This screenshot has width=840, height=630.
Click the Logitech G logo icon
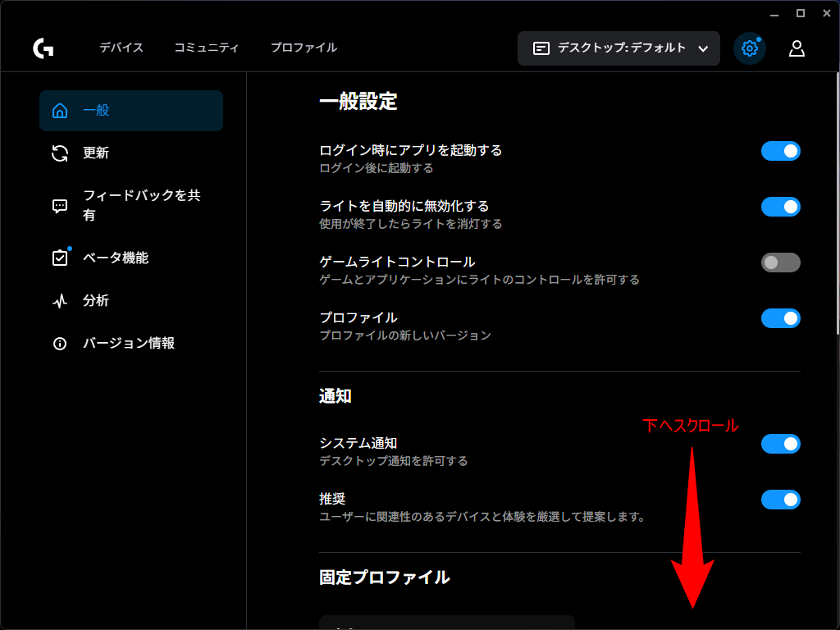click(43, 48)
